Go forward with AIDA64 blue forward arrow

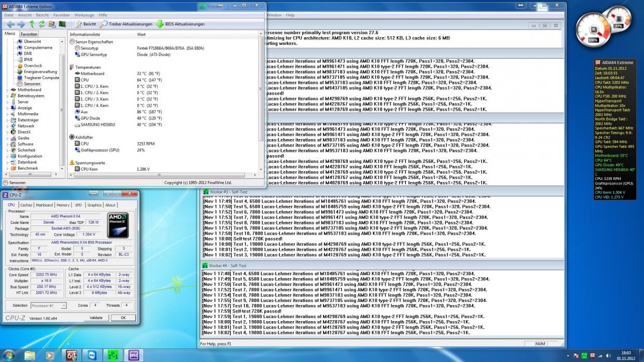tap(21, 24)
